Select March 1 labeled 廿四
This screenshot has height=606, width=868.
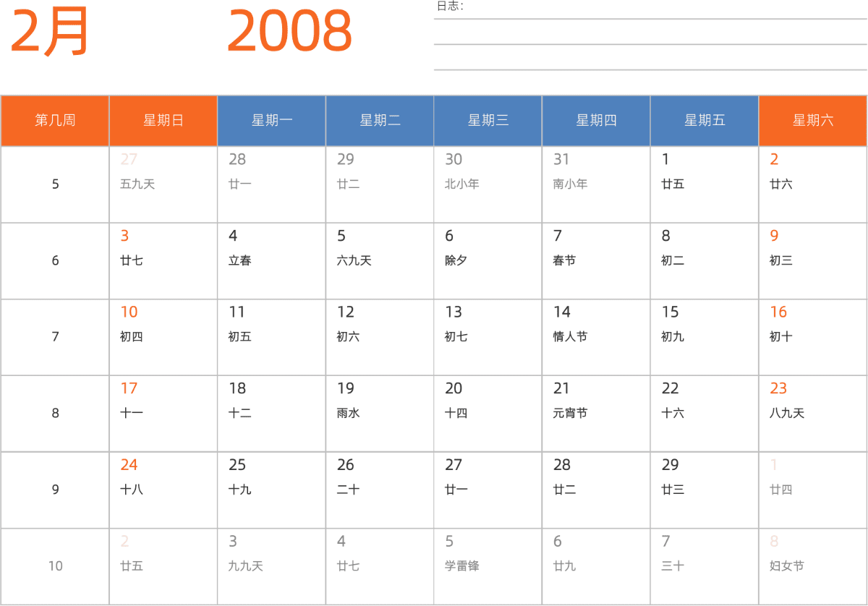click(x=813, y=490)
